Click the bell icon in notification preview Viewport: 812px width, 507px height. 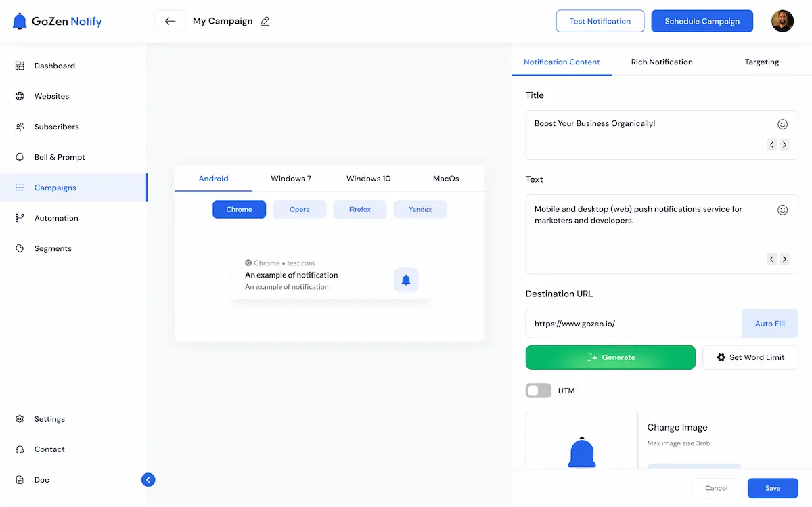click(406, 280)
